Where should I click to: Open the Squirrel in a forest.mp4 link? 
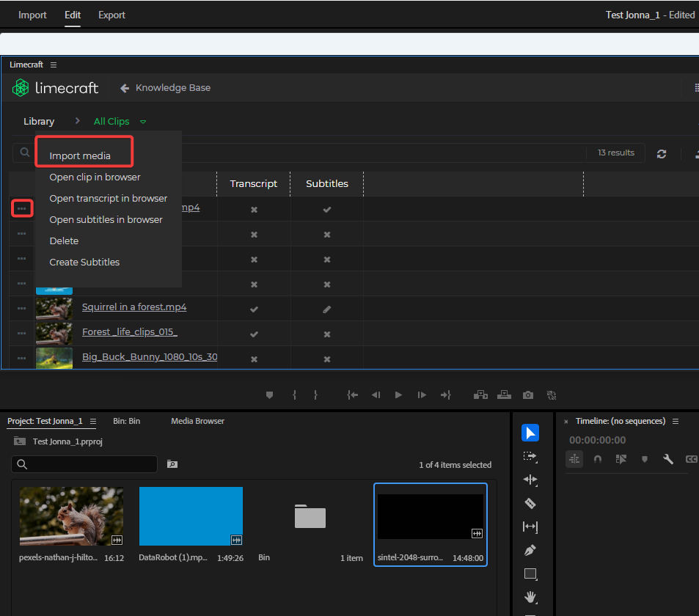pos(134,307)
